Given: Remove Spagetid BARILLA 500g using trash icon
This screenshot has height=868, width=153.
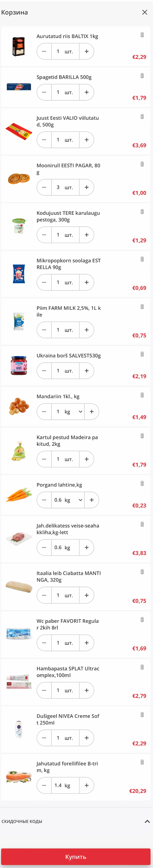Looking at the screenshot, I should pos(142,75).
